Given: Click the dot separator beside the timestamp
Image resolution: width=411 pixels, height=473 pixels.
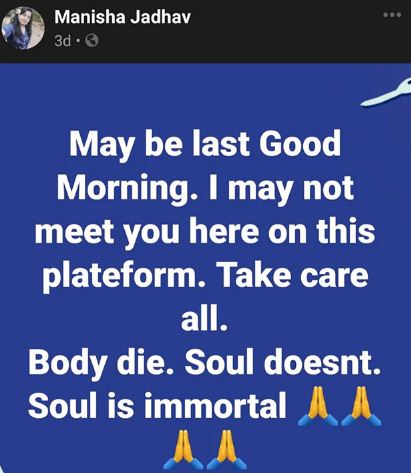Looking at the screenshot, I should click(x=78, y=41).
